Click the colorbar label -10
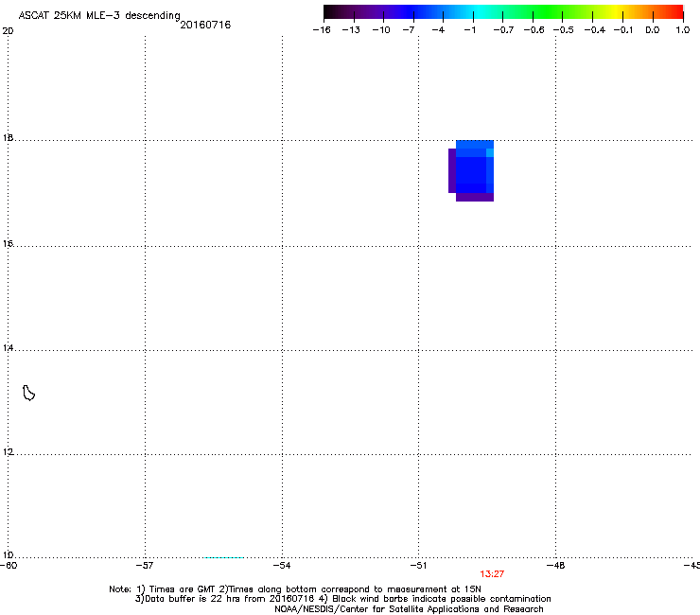 pyautogui.click(x=381, y=30)
